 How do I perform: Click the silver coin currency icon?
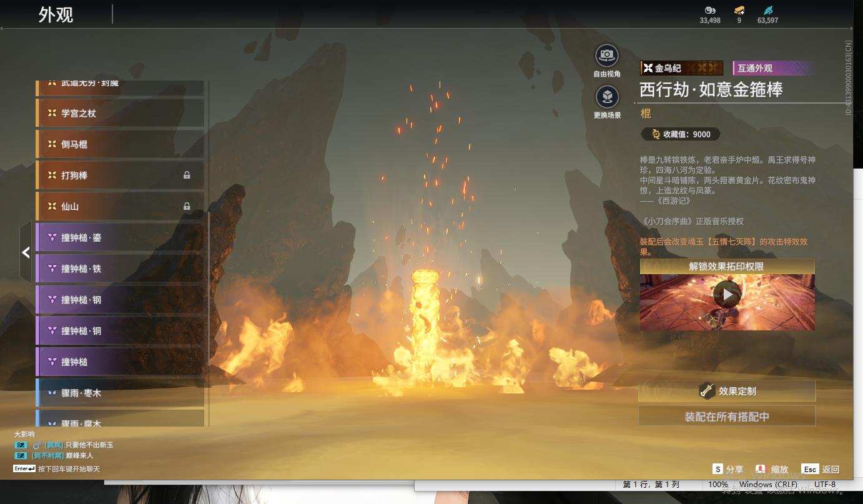710,10
